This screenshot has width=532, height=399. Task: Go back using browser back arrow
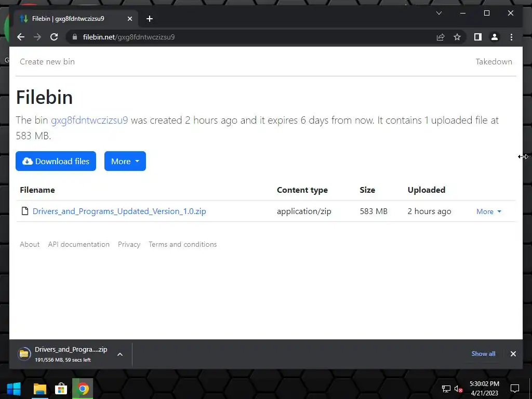21,37
